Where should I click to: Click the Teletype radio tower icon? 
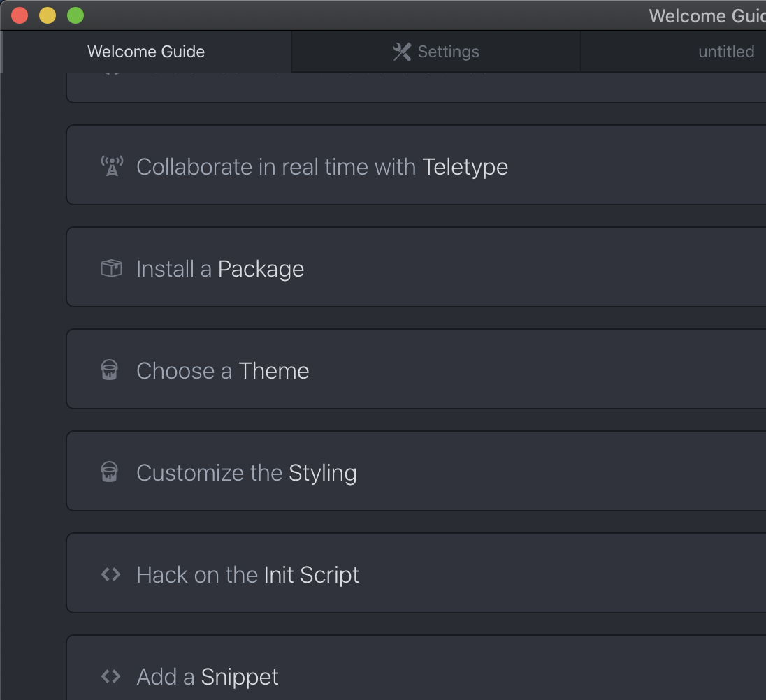pos(111,166)
